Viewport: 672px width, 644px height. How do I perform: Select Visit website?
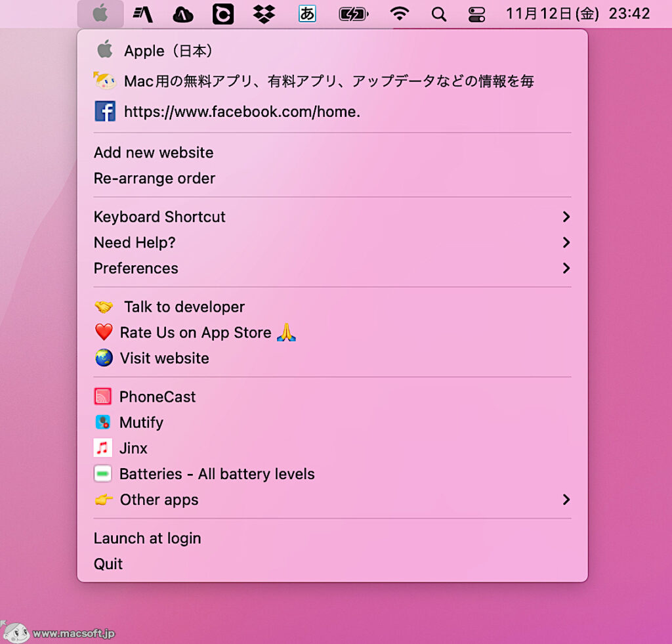pos(332,358)
